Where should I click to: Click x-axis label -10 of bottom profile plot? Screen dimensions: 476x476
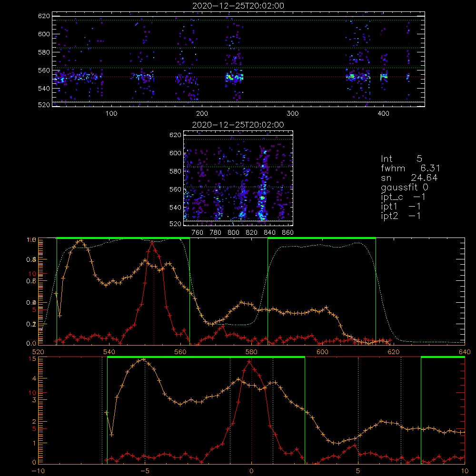coord(38,471)
